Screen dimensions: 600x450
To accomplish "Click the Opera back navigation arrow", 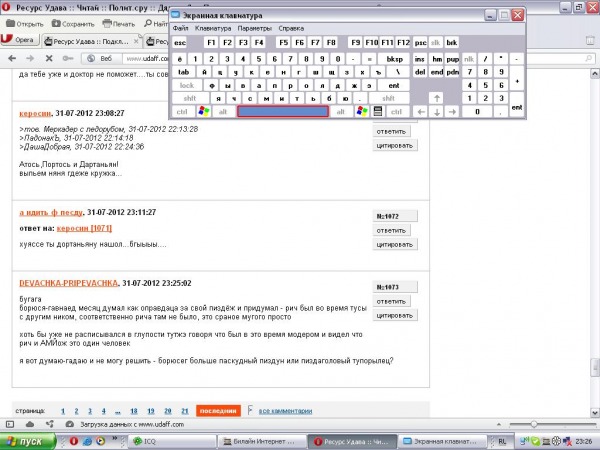I will pos(12,58).
